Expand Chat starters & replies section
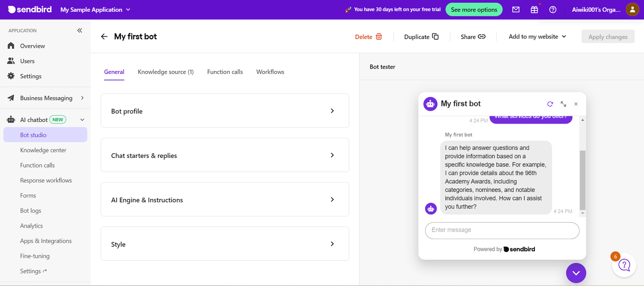The height and width of the screenshot is (286, 644). tap(225, 155)
